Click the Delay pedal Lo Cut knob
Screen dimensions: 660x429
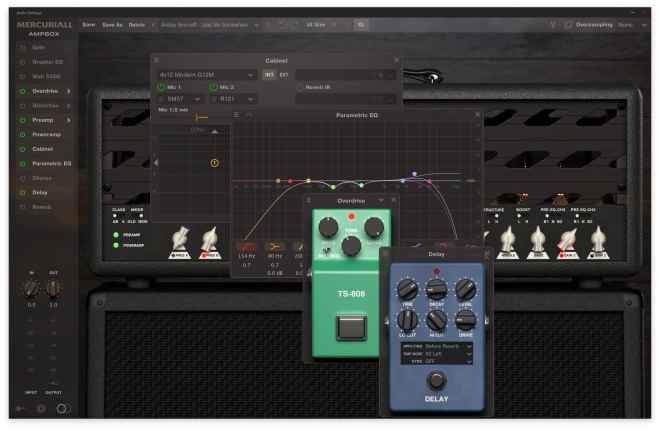coord(407,320)
